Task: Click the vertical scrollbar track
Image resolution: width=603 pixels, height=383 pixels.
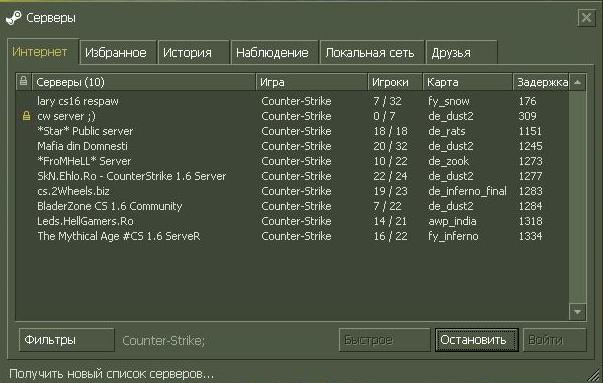Action: 577,197
